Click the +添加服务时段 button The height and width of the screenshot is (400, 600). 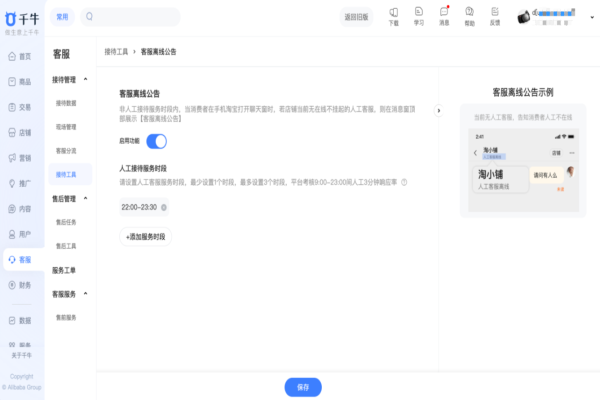[146, 236]
